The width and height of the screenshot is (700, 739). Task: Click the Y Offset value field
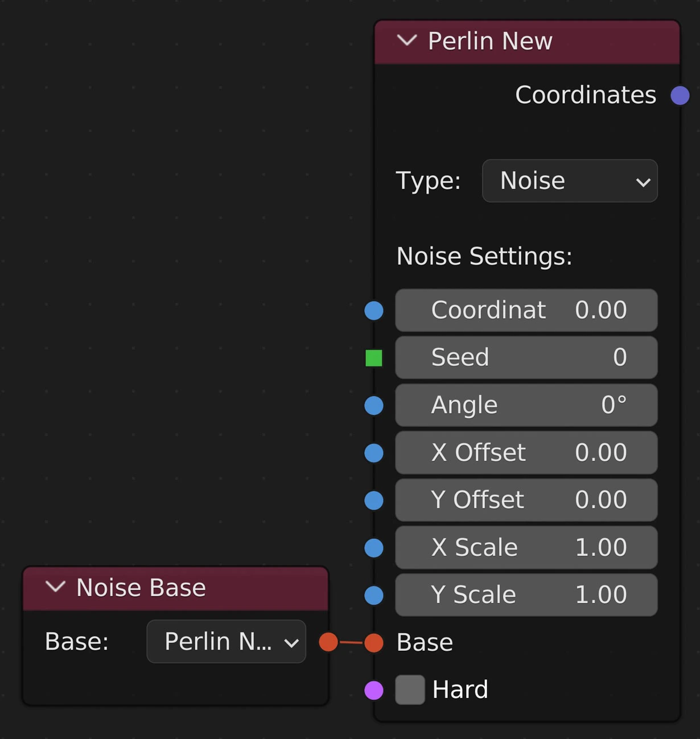[x=526, y=500]
